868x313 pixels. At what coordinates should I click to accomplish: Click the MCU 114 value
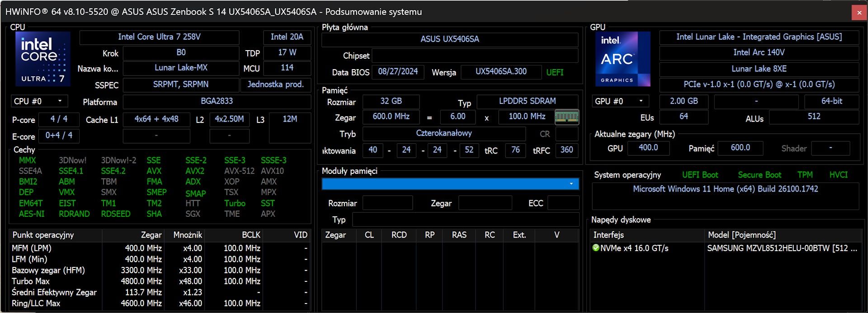click(287, 68)
